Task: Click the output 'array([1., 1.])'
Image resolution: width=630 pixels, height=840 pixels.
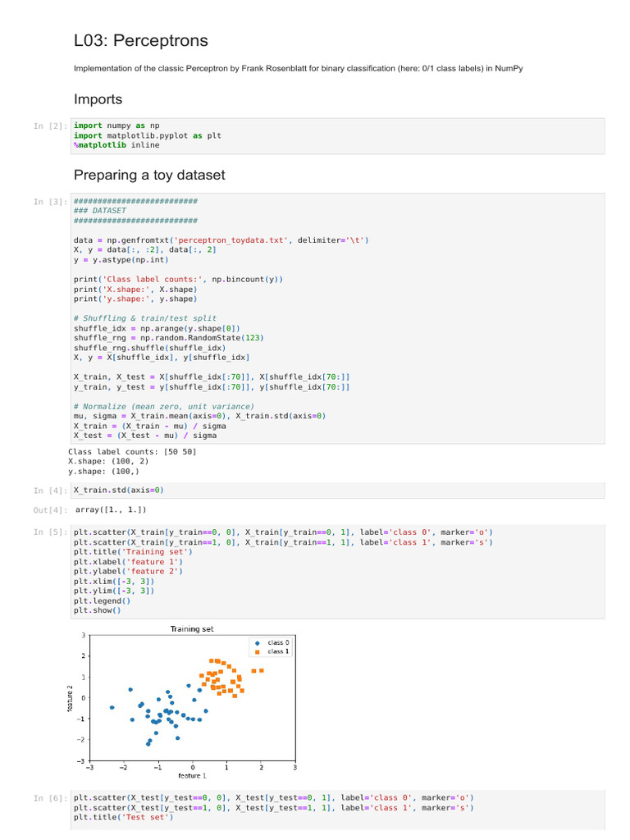Action: pyautogui.click(x=111, y=509)
